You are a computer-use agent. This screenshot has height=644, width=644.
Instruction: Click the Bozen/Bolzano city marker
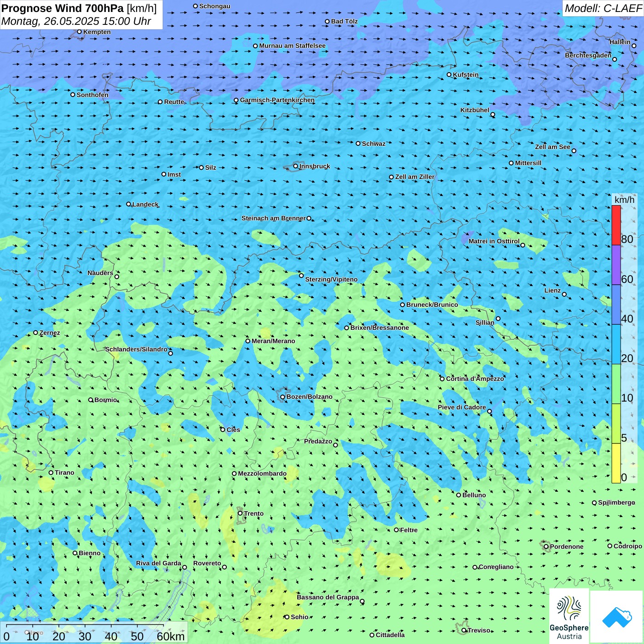(282, 397)
